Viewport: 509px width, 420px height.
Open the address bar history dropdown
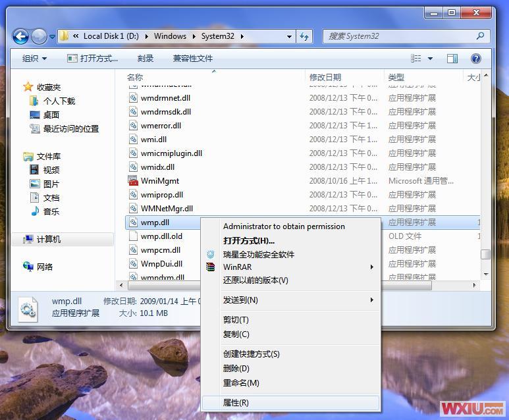pos(289,36)
